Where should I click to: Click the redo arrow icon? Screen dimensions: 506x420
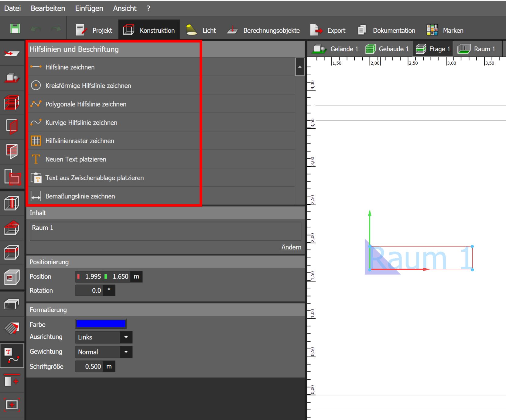pyautogui.click(x=56, y=29)
